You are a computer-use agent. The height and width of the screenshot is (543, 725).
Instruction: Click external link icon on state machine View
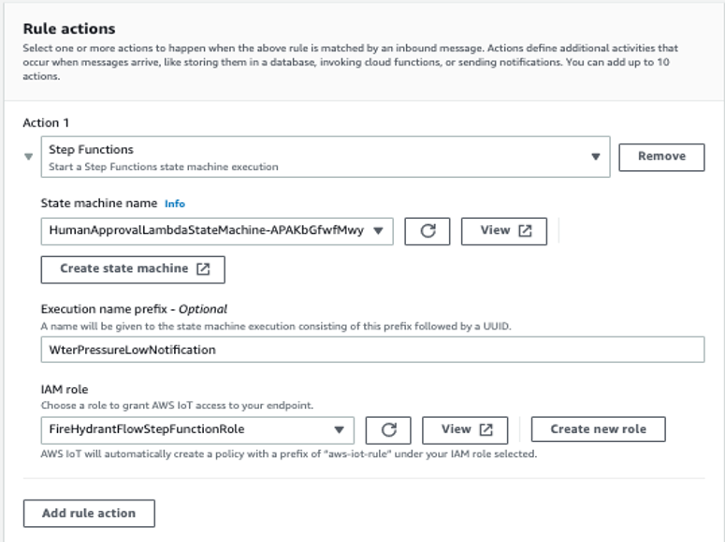pos(526,231)
